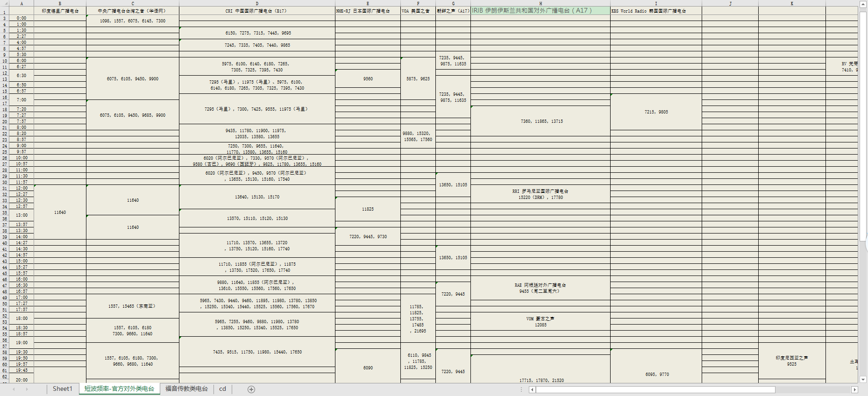This screenshot has width=868, height=396.
Task: Select the VOA cell 5875, 9625
Action: (418, 79)
